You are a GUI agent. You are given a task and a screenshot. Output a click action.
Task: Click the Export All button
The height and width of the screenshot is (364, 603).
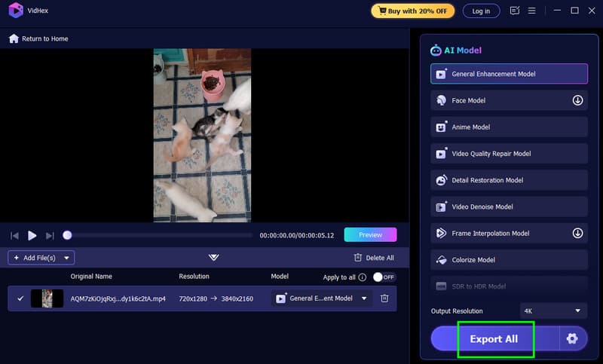click(x=494, y=339)
